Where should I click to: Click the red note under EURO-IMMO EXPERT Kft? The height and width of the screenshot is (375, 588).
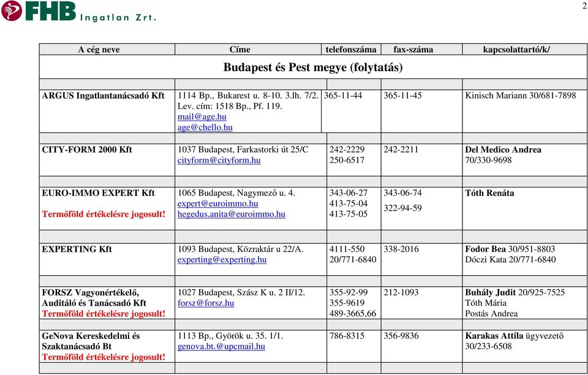[104, 214]
